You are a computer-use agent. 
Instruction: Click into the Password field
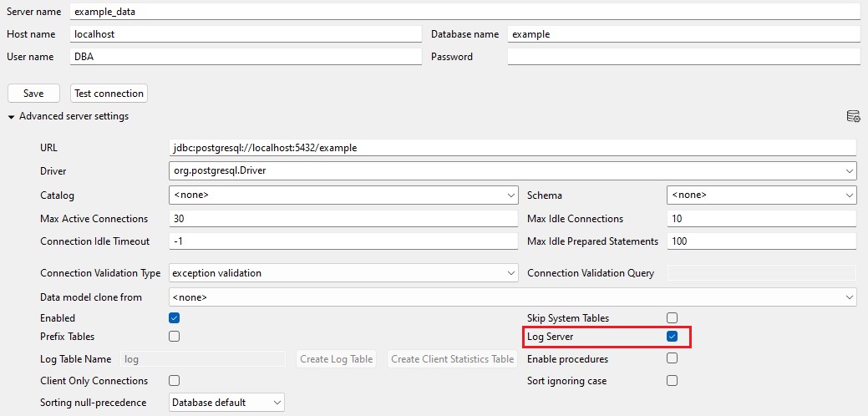[683, 57]
